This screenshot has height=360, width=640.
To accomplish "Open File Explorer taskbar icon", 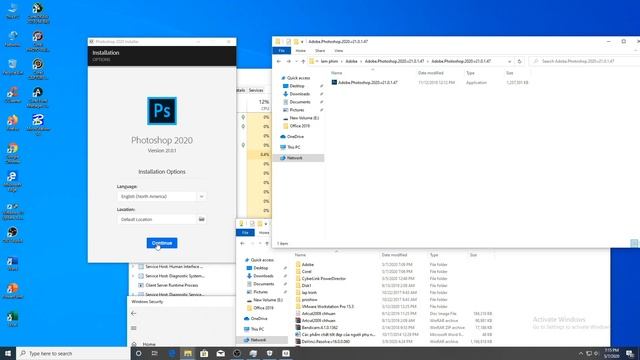I will coord(188,353).
